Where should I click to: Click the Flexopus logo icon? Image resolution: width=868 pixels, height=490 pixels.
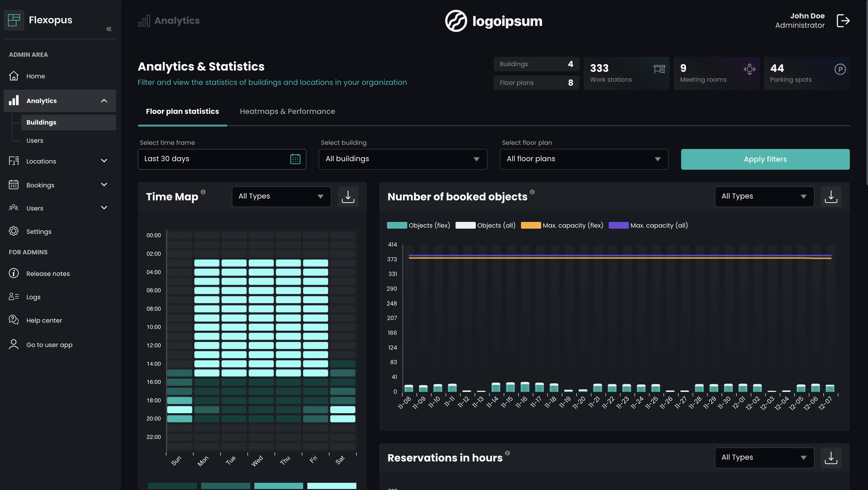tap(14, 20)
